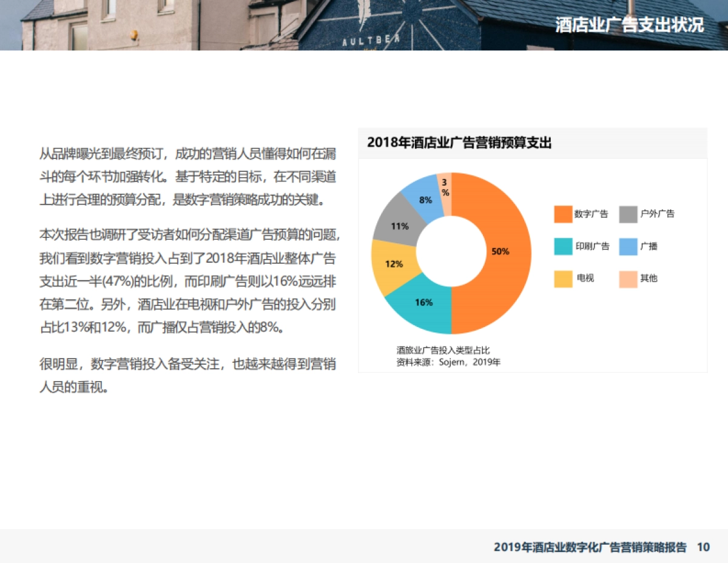Select the 11% gray outdoor slice

tap(400, 225)
